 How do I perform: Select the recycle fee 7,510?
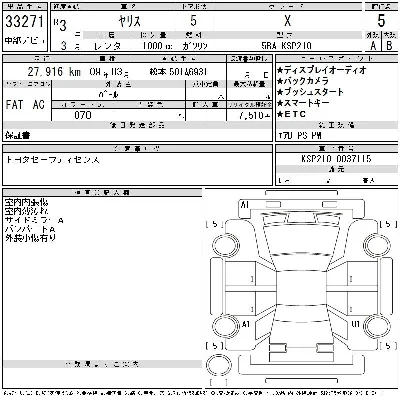254,115
